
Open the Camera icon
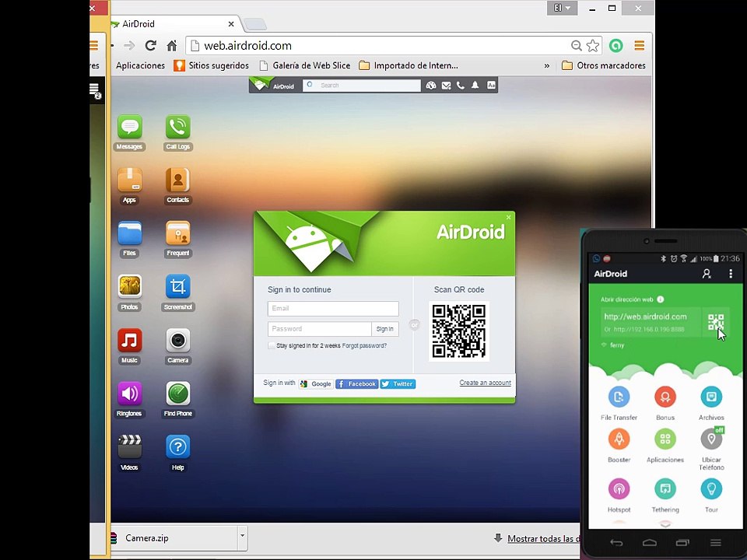tap(177, 341)
